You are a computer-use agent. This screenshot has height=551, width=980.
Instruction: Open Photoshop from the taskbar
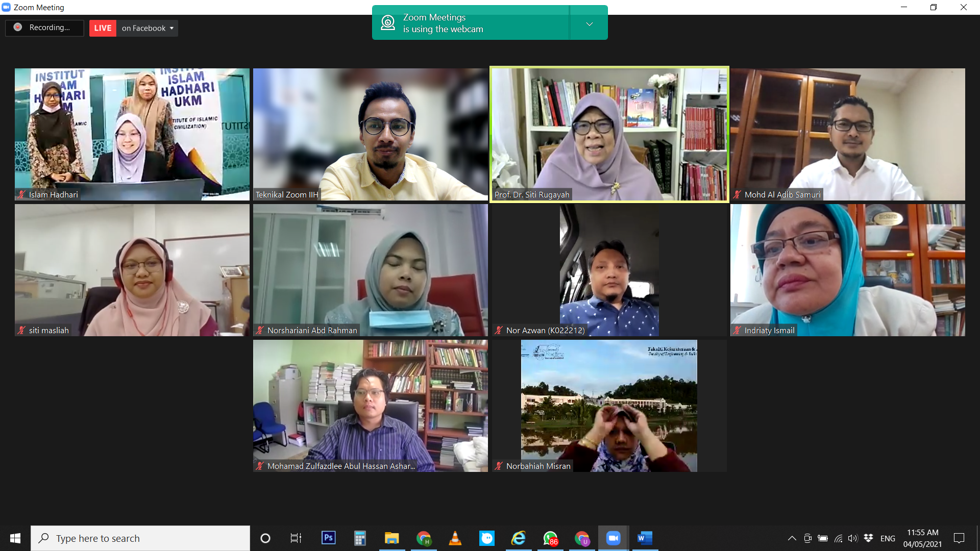328,538
